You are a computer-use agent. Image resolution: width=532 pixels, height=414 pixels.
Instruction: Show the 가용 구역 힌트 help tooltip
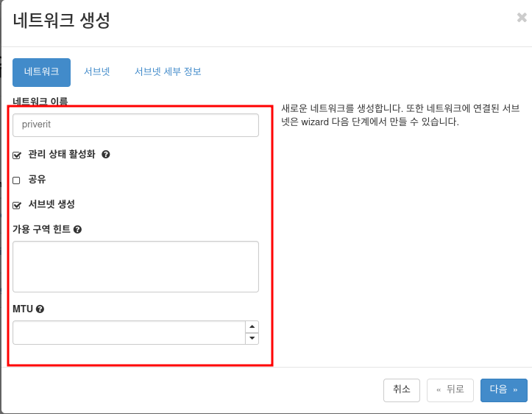click(77, 230)
